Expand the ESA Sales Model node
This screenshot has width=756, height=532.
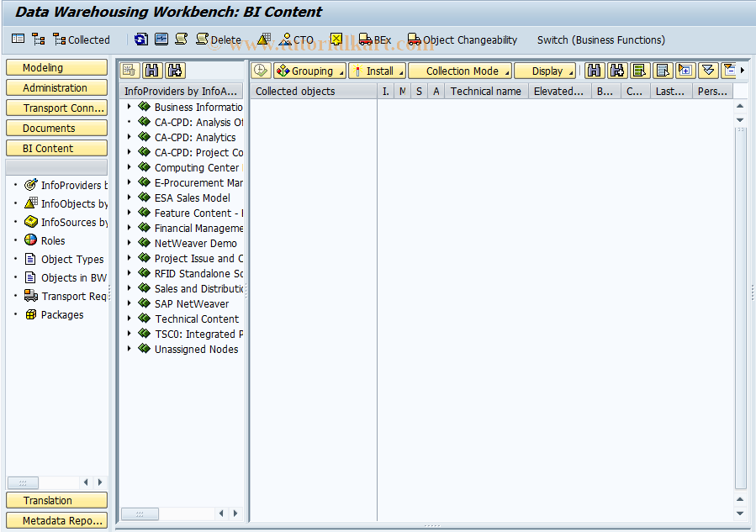(x=129, y=198)
